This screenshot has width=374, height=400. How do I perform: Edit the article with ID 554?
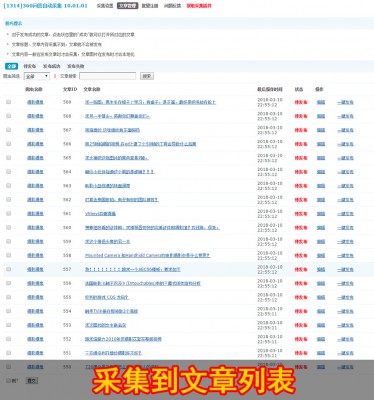[321, 311]
